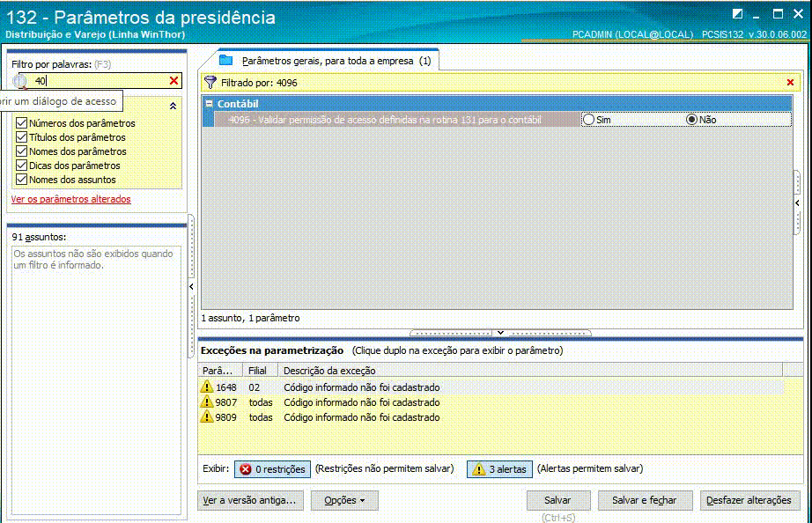812x523 pixels.
Task: Collapse left panel with splitter arrow
Action: (x=192, y=286)
